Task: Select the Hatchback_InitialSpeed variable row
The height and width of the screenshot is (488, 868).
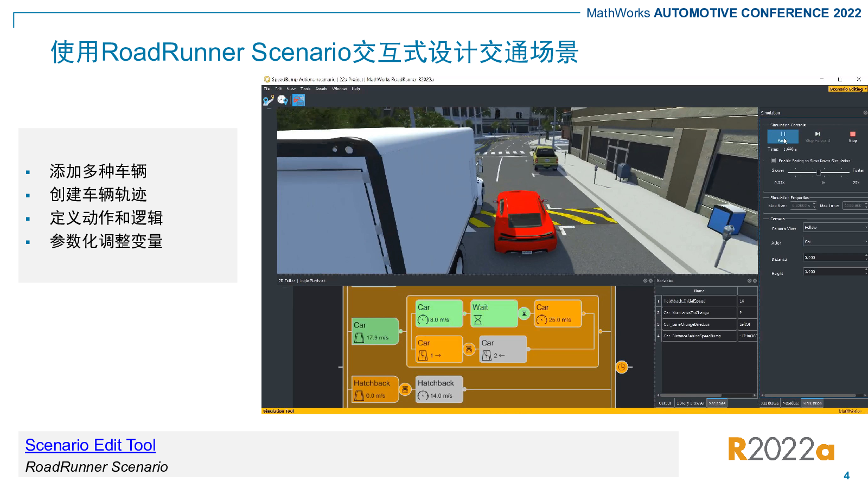Action: point(706,301)
